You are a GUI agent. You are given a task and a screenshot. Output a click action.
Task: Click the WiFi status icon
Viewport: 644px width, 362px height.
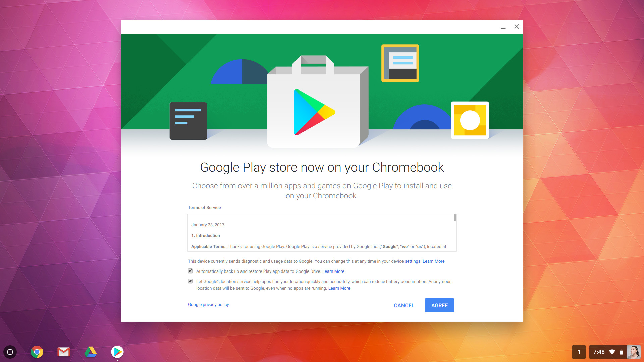614,351
